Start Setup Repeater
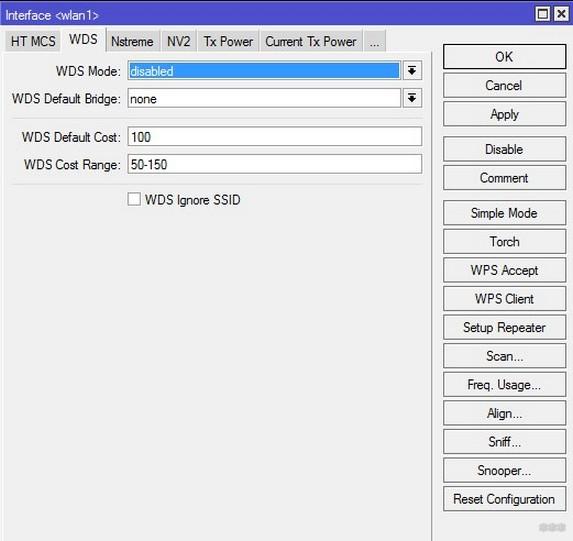Screen dimensions: 573x541 point(504,327)
